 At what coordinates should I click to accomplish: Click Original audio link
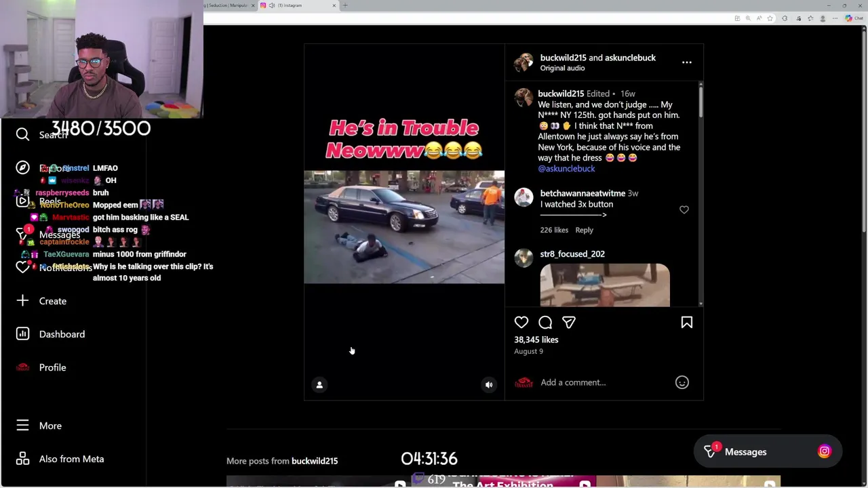pos(562,68)
